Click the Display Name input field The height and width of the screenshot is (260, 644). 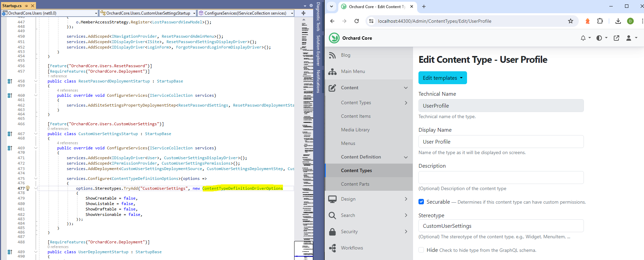pyautogui.click(x=501, y=142)
